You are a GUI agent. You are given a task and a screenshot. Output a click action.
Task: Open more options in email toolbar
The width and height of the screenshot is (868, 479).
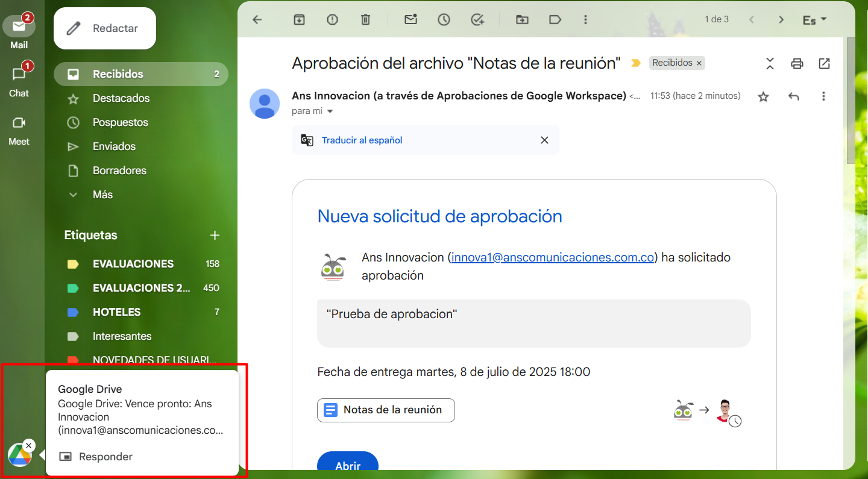[x=585, y=20]
